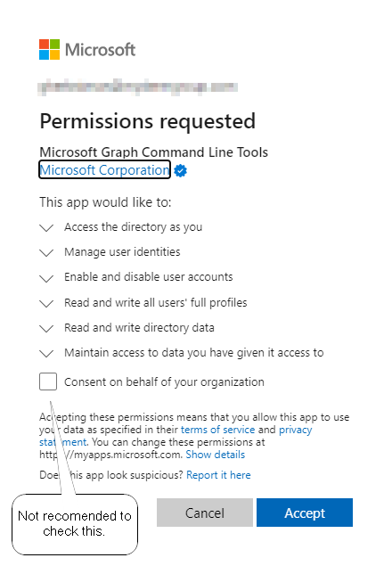Click Report it here link
This screenshot has width=392, height=566.
[x=218, y=475]
